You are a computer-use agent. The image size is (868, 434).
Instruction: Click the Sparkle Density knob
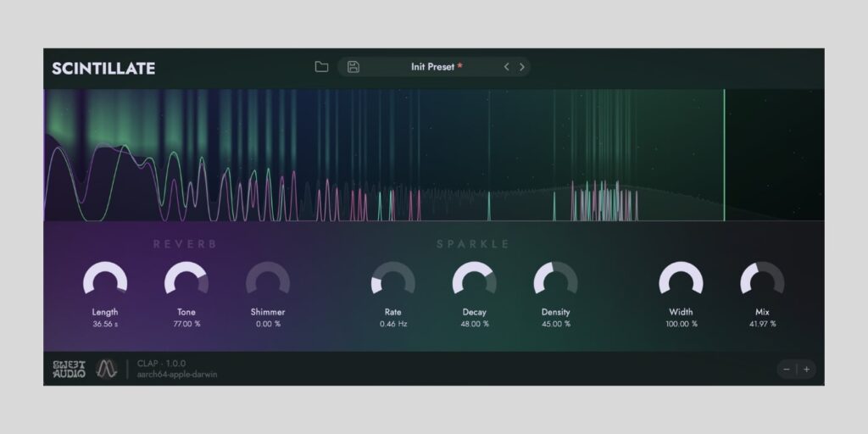(556, 280)
